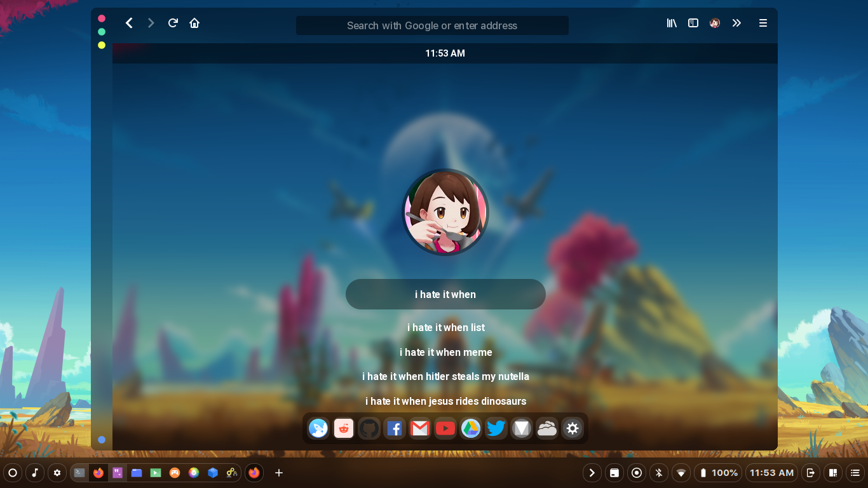Click the standalone Firefox icon on taskbar
Screen dimensions: 868x488
[254, 473]
